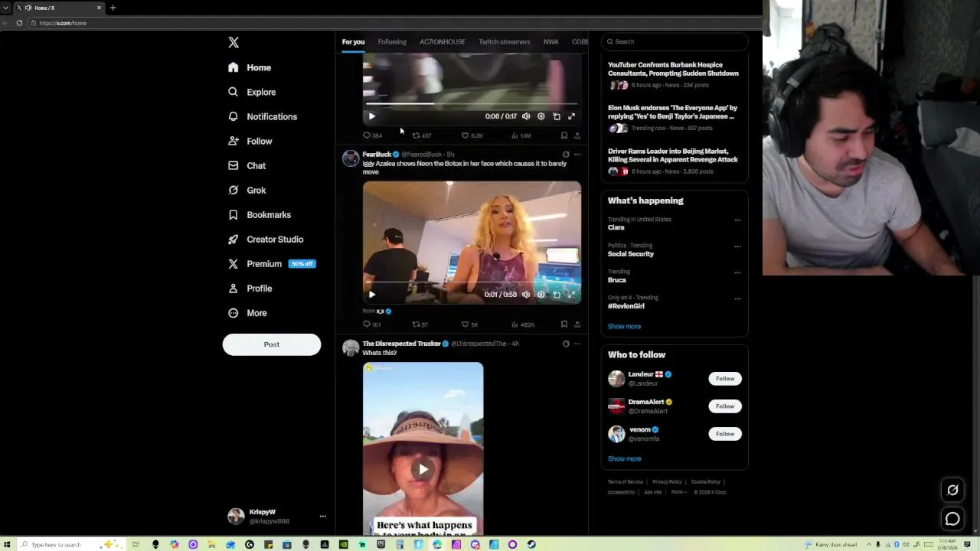
Task: Follow venom
Action: tap(725, 434)
